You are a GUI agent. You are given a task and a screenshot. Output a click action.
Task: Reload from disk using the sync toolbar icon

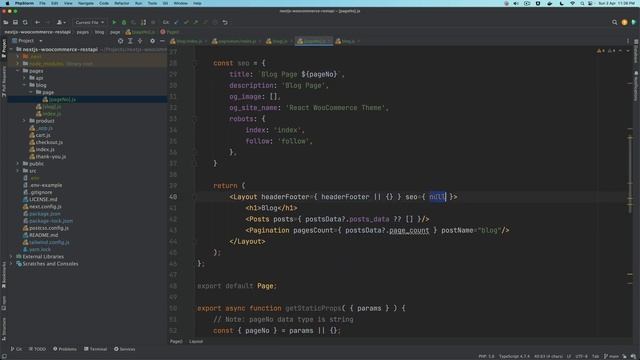[25, 22]
